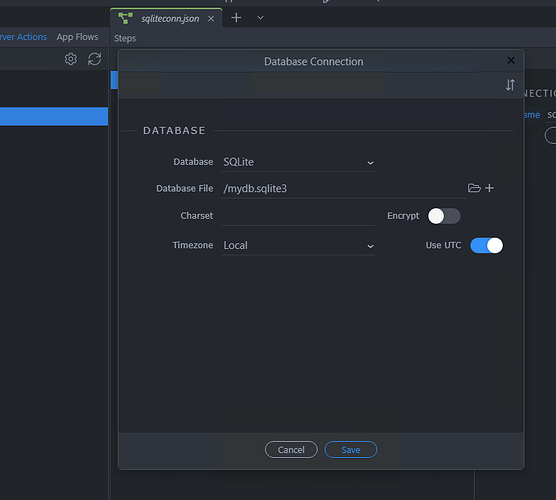The height and width of the screenshot is (500, 556).
Task: Open the Database type dropdown showing SQLite
Action: [298, 162]
